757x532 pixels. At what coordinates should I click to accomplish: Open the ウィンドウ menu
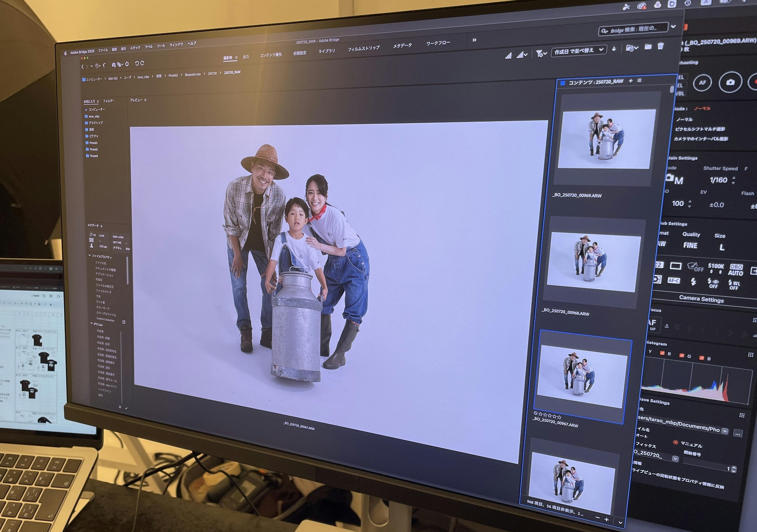(x=176, y=45)
